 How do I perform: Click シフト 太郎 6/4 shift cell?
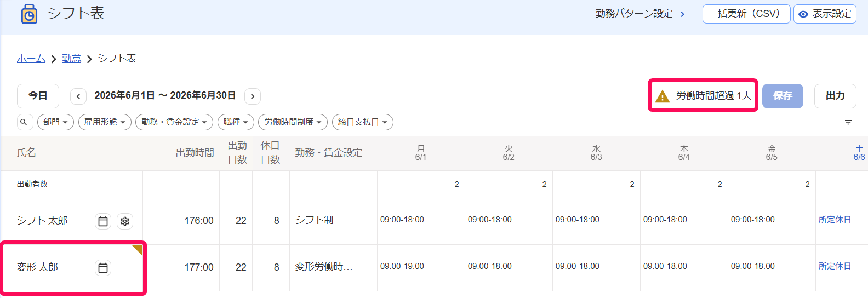(x=684, y=221)
